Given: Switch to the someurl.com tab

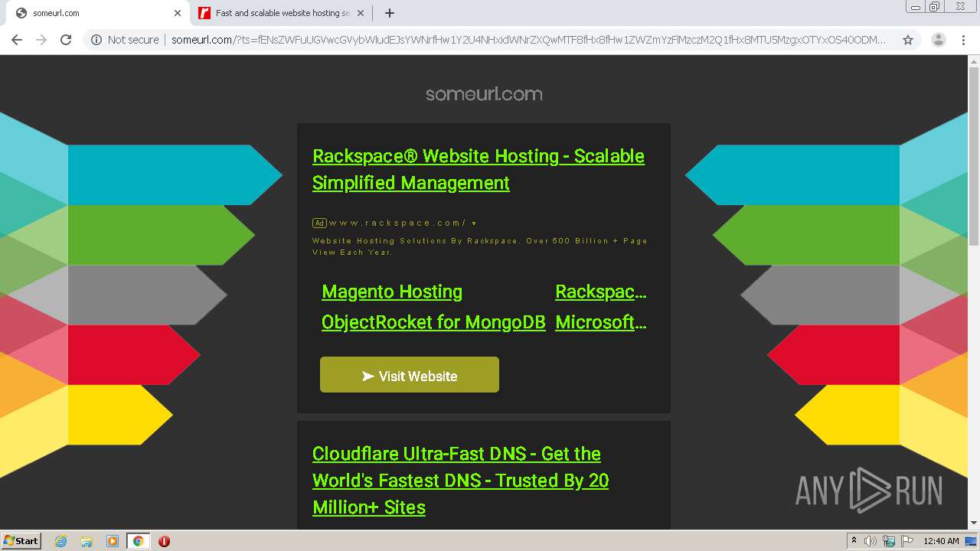Looking at the screenshot, I should 96,13.
